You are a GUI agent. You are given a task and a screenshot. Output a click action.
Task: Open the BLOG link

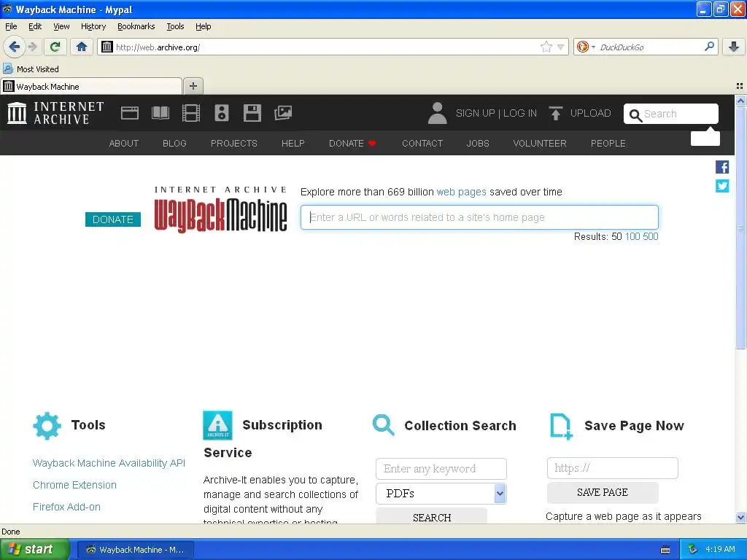[x=174, y=144]
